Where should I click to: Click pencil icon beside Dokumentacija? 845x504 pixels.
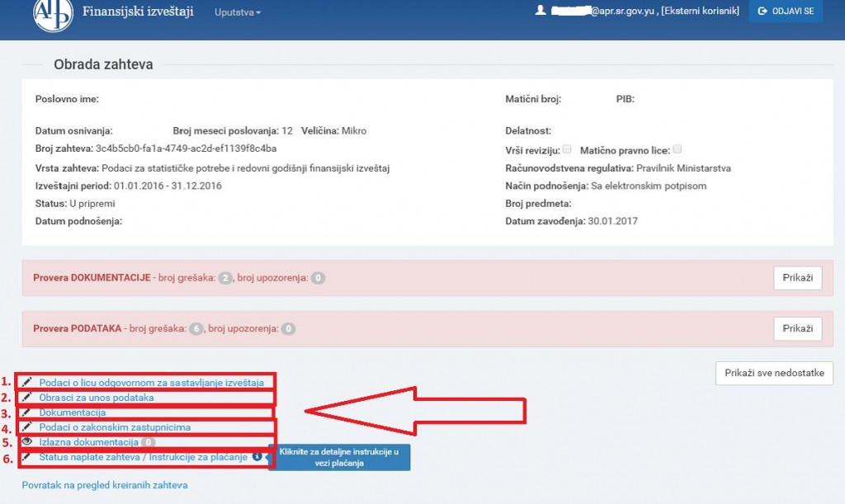coord(27,412)
